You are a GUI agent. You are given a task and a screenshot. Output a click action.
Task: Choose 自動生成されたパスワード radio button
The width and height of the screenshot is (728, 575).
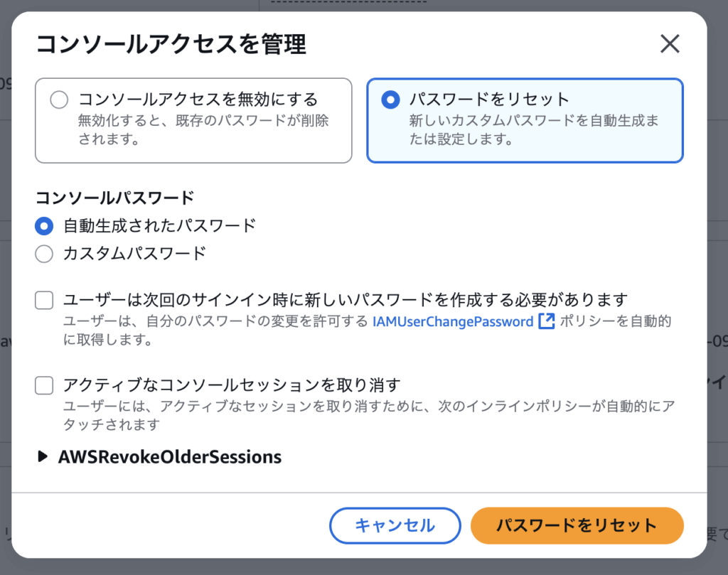coord(44,226)
